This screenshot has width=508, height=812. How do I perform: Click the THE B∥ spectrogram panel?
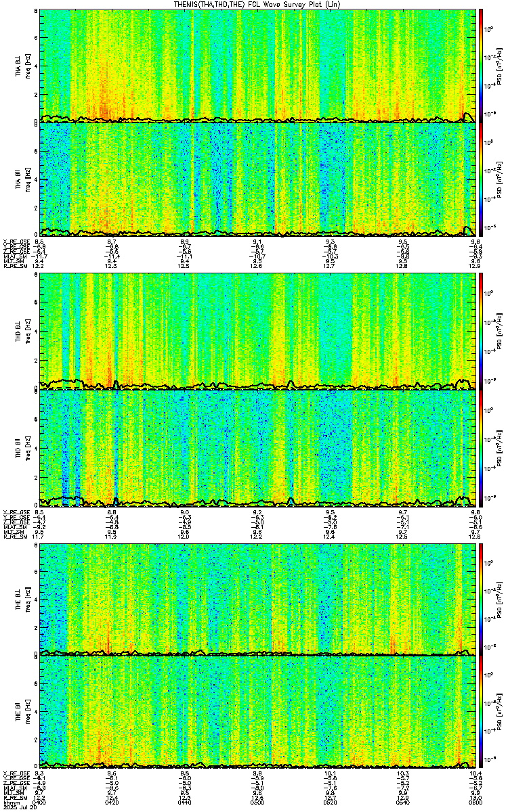257,711
